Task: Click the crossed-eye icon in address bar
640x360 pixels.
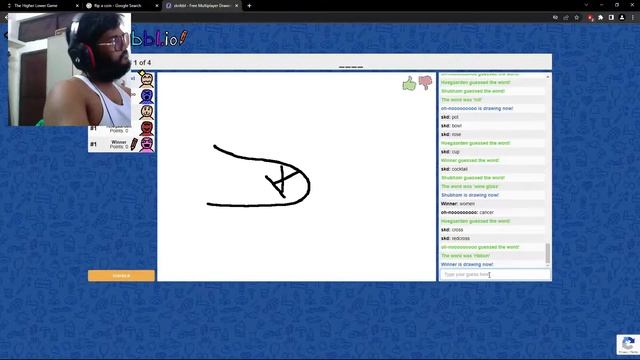Action: (555, 18)
